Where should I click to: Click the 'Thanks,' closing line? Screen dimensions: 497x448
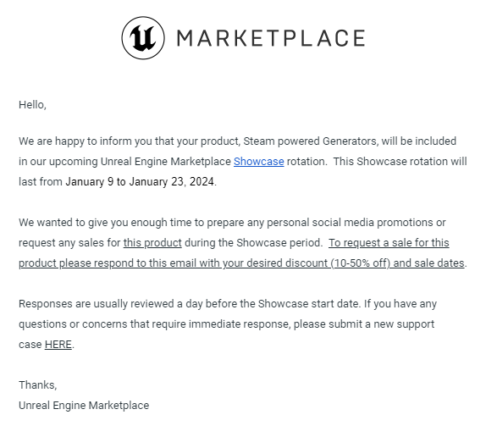tap(38, 384)
